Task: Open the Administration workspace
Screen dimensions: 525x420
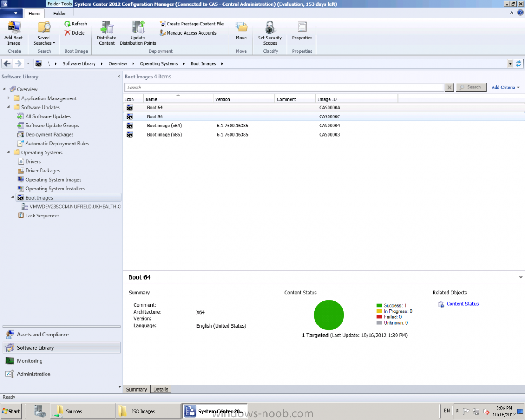Action: (61, 374)
